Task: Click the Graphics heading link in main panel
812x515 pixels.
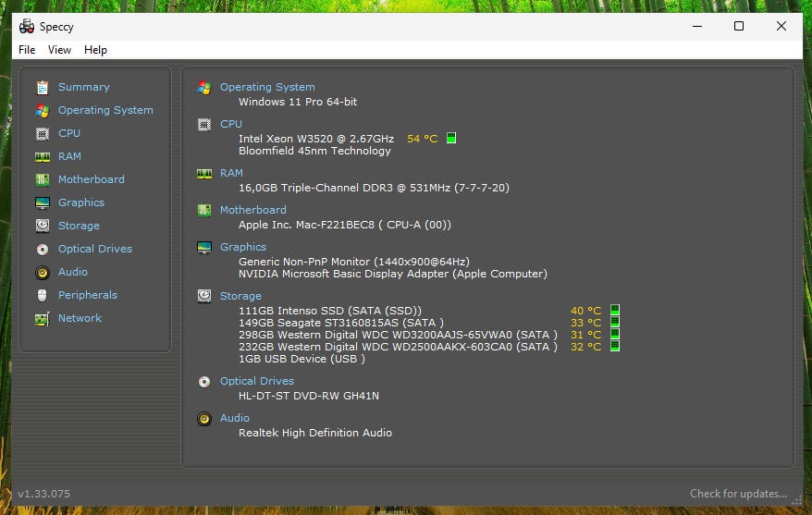Action: point(243,247)
